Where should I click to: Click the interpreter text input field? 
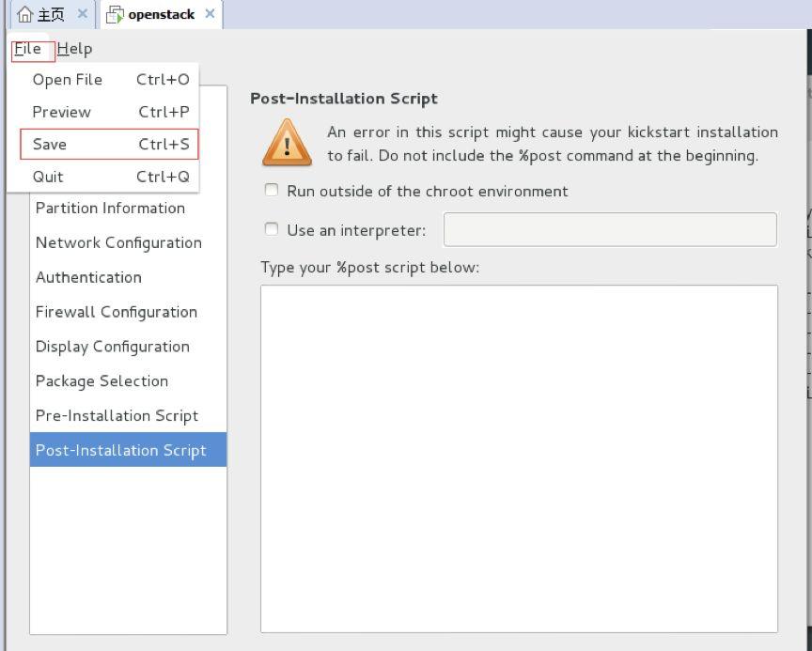click(x=610, y=230)
